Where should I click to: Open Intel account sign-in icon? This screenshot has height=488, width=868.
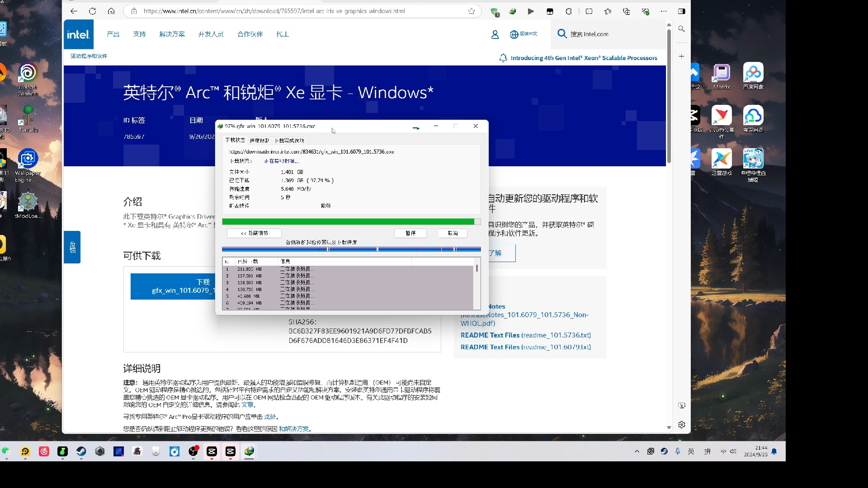pos(495,34)
